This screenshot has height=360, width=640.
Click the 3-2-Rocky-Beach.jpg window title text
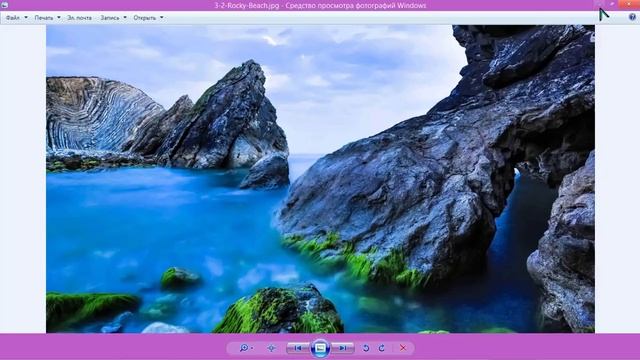pyautogui.click(x=320, y=5)
